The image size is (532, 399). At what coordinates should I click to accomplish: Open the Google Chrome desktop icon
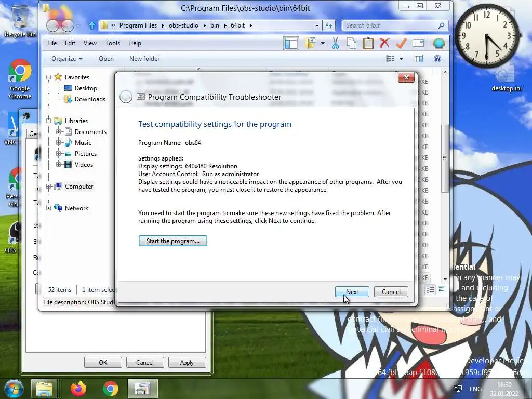[x=20, y=79]
